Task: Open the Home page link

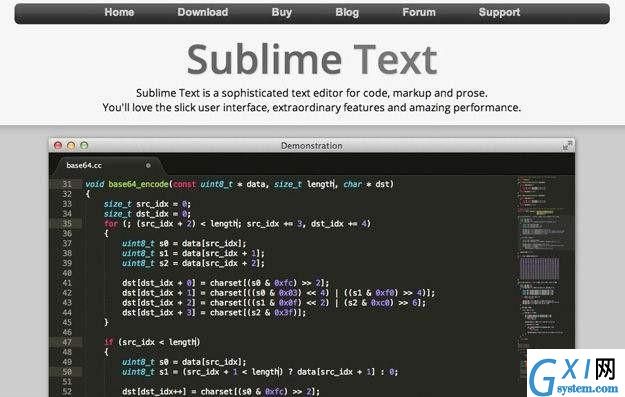Action: (x=119, y=12)
